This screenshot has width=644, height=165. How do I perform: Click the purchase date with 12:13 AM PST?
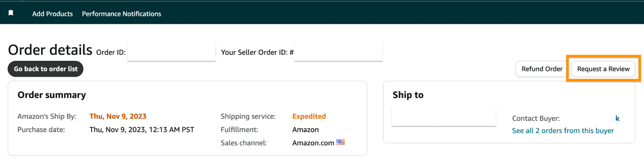pos(142,130)
